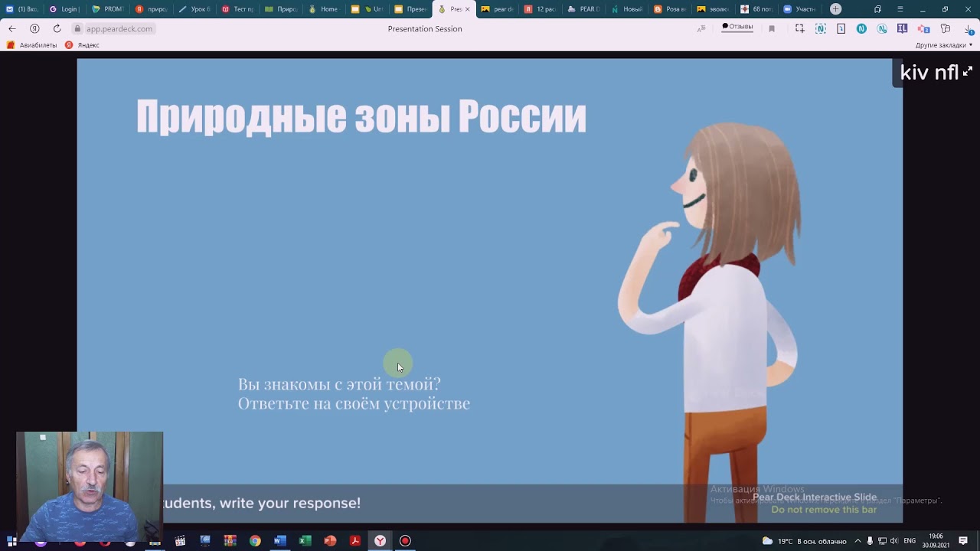The width and height of the screenshot is (980, 551).
Task: Open the purple IL extension icon
Action: coord(903,28)
